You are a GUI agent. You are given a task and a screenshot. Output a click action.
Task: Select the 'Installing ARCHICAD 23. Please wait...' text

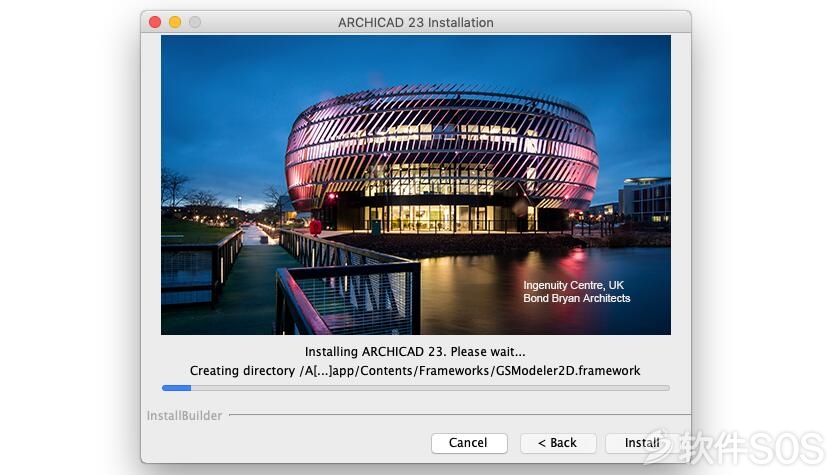[415, 352]
